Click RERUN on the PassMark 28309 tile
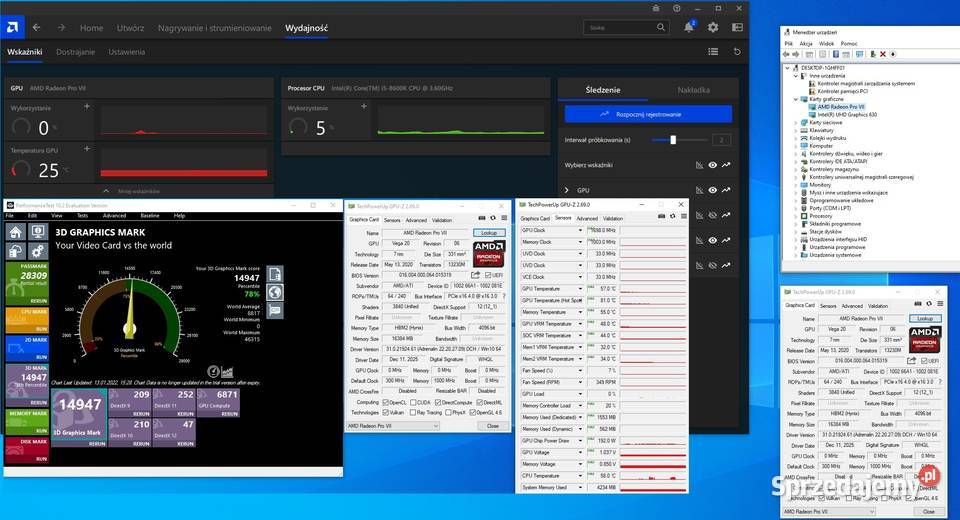The height and width of the screenshot is (520, 960). click(x=39, y=301)
